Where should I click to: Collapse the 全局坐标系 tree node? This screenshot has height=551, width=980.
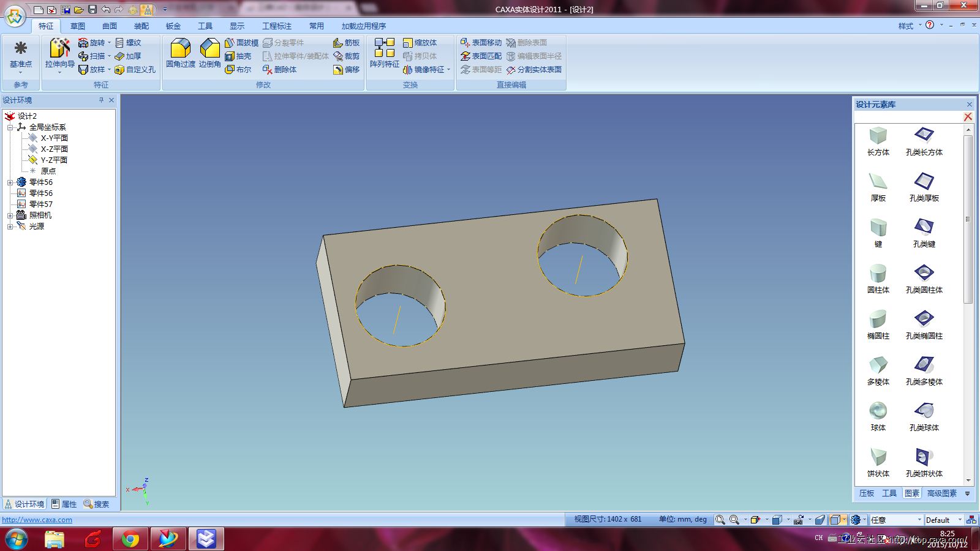(x=10, y=127)
